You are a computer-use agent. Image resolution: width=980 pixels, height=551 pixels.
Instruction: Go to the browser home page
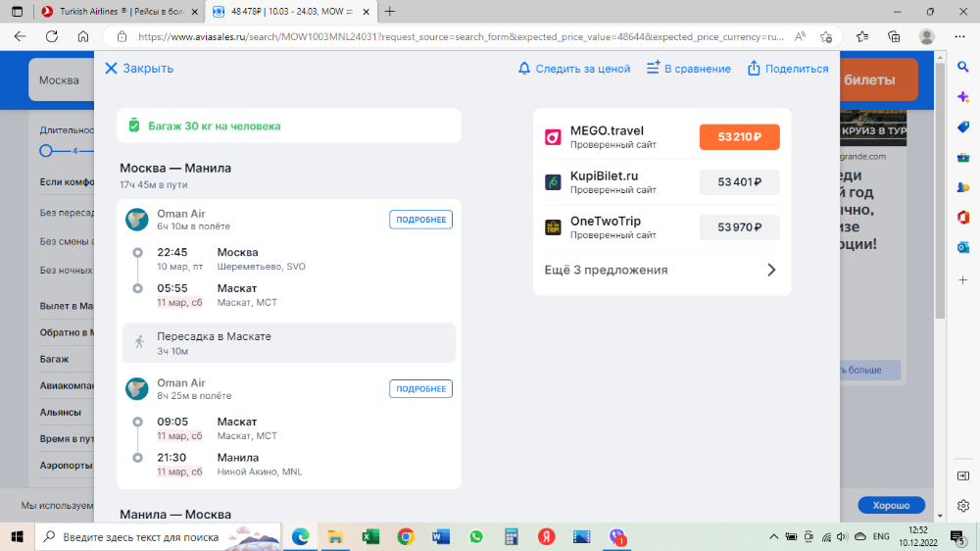click(x=83, y=37)
